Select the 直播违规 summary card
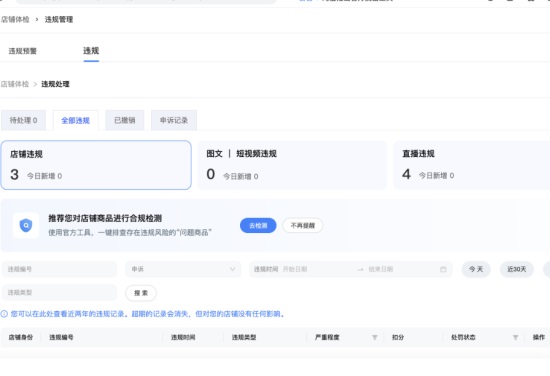This screenshot has height=376, width=550. click(x=472, y=165)
